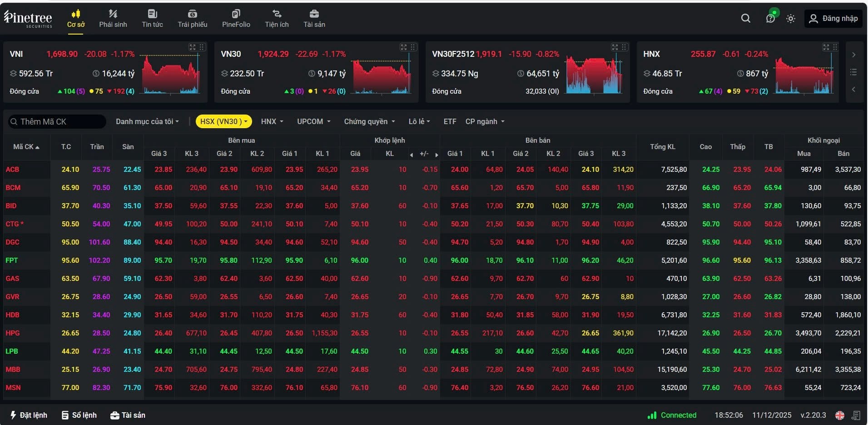Click the document link icon in status bar
This screenshot has width=868, height=425.
tap(856, 415)
